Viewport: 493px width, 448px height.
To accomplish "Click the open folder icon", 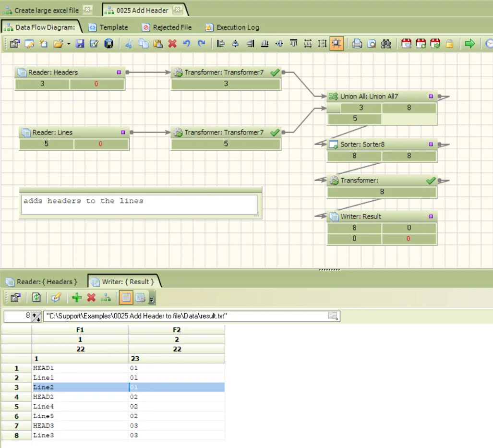I will click(x=59, y=43).
